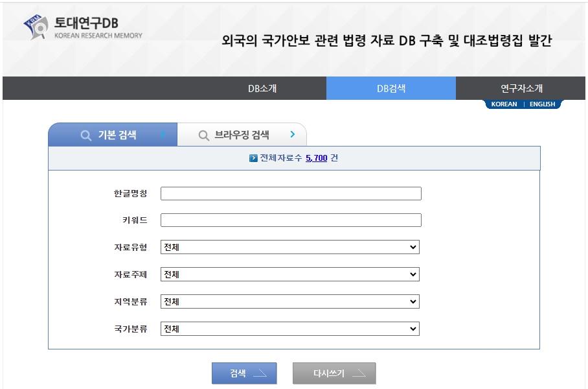
Task: Expand the 자료주제 dropdown list
Action: pos(289,274)
